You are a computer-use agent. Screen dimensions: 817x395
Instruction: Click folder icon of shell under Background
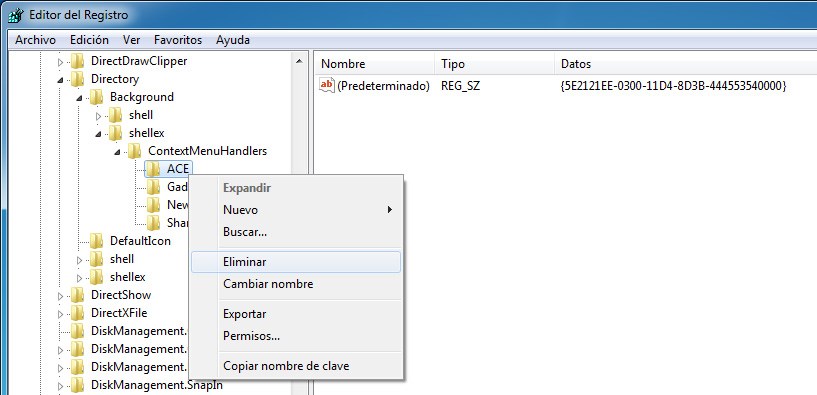pyautogui.click(x=115, y=115)
